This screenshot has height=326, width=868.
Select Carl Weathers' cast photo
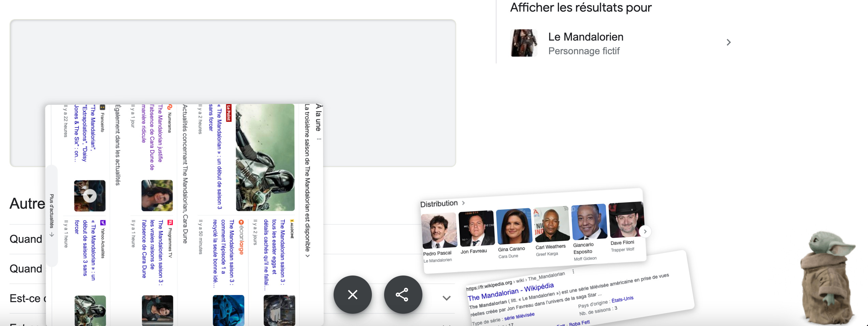tap(551, 224)
